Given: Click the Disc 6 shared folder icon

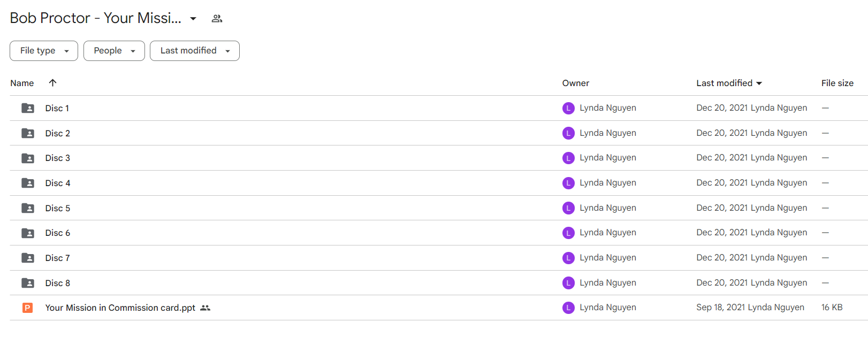Looking at the screenshot, I should [28, 233].
